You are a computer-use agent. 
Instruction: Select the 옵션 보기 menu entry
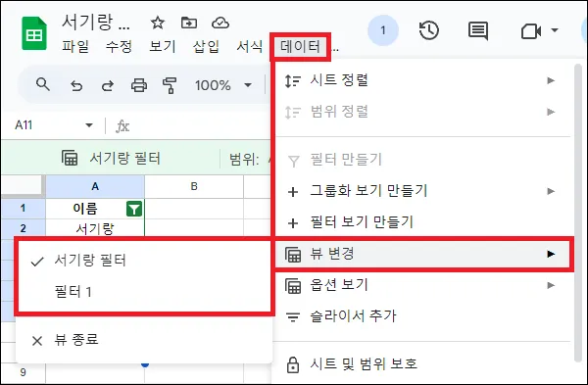pos(422,285)
